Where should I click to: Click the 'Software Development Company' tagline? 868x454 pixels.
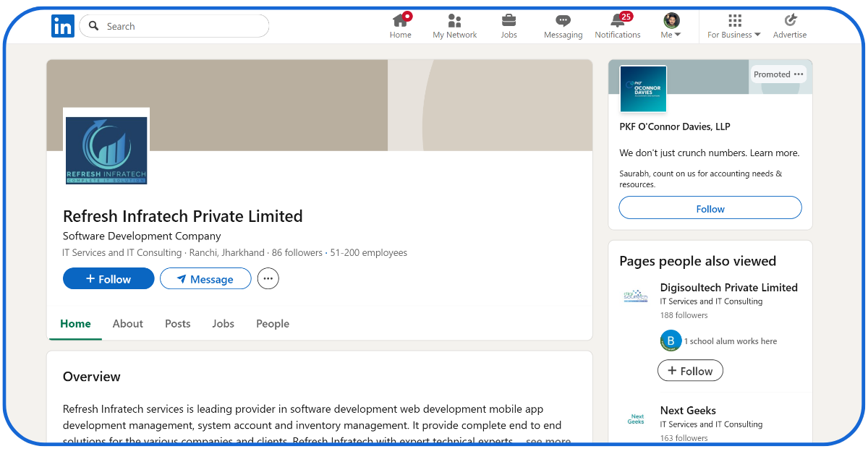point(142,236)
